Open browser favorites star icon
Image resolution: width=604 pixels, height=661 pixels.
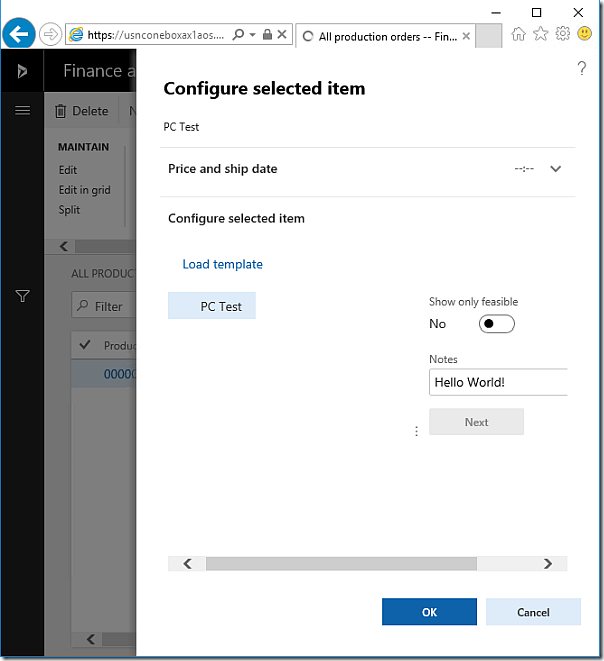[540, 34]
